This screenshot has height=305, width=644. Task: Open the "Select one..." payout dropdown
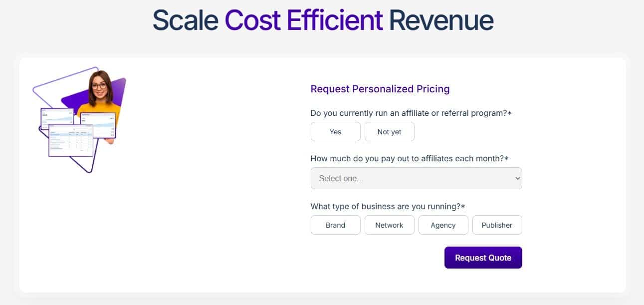416,178
